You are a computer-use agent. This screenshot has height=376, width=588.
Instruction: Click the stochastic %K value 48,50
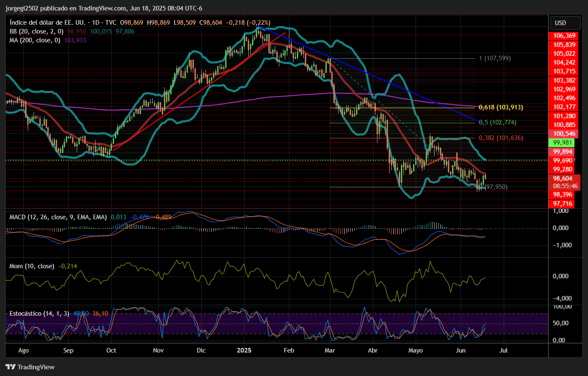tap(81, 314)
